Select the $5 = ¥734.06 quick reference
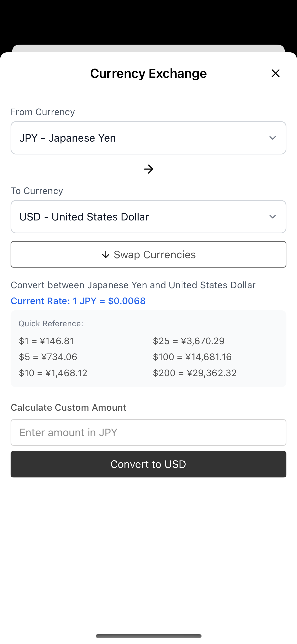297x644 pixels. coord(48,357)
